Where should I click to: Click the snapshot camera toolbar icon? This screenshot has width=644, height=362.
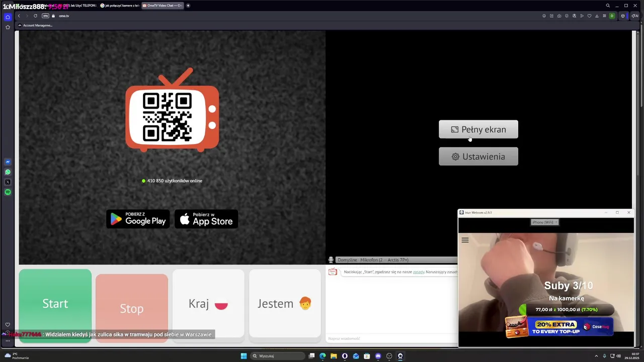[559, 16]
